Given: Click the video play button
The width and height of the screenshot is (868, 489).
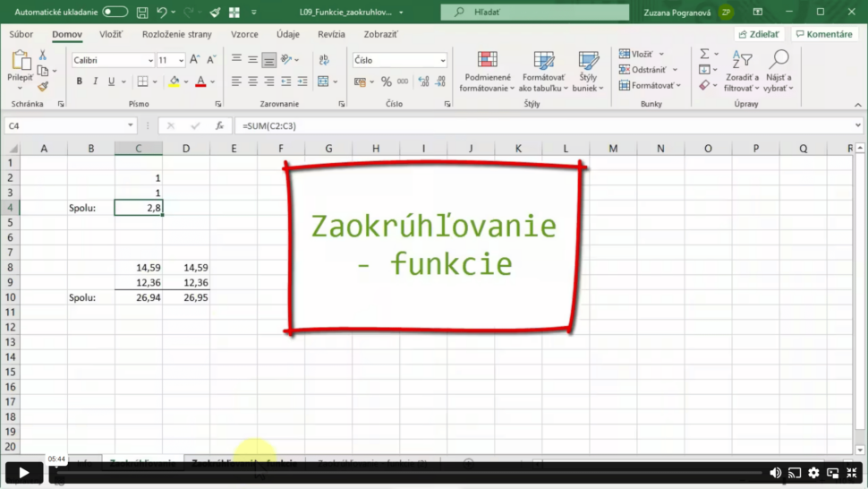Looking at the screenshot, I should [24, 472].
